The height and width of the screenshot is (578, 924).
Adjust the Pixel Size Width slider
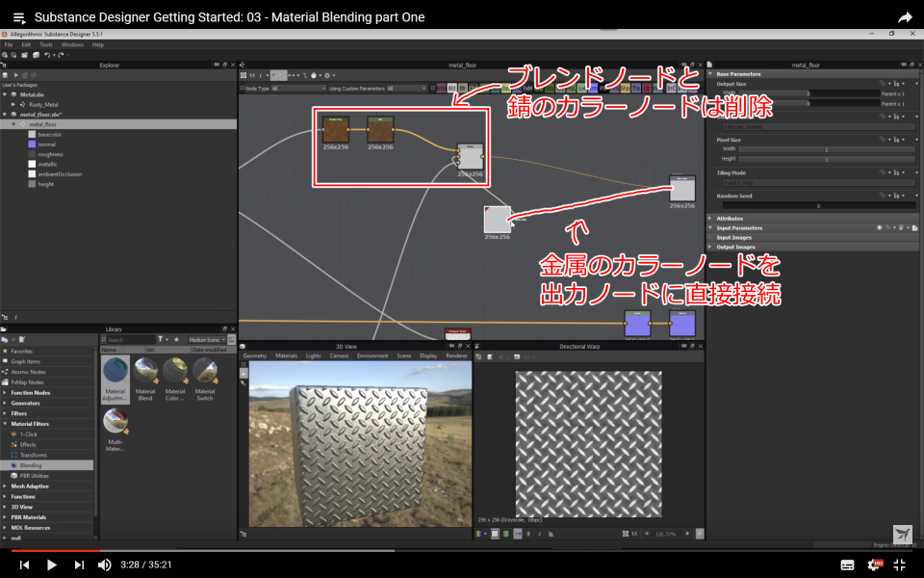826,150
